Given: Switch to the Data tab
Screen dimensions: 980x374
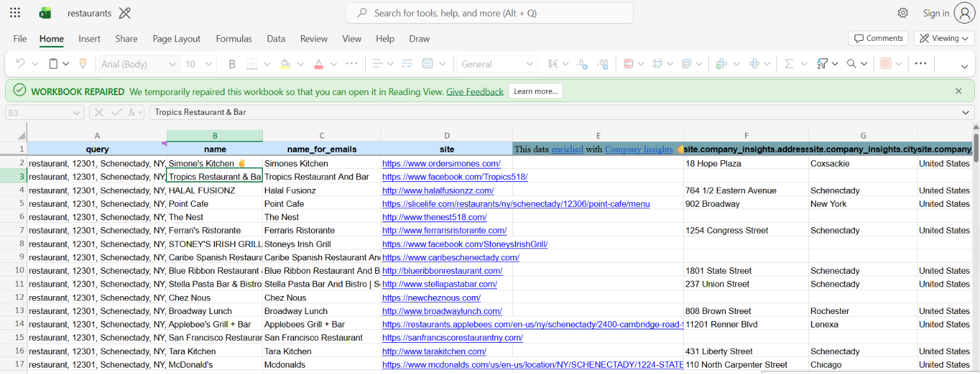Looking at the screenshot, I should click(276, 38).
